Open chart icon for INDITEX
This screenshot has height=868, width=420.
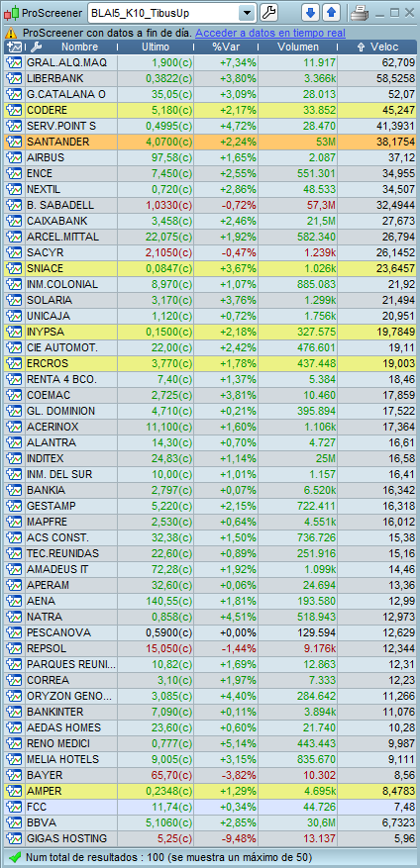point(13,459)
